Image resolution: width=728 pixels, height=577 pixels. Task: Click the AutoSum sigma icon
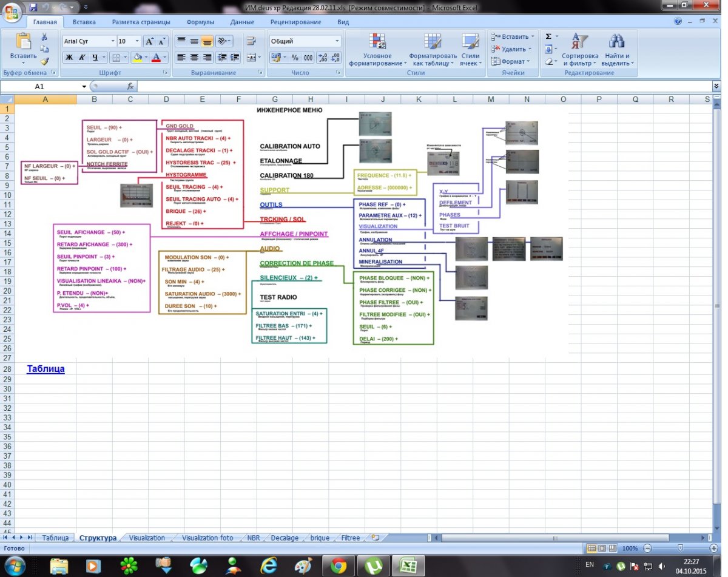(x=548, y=37)
